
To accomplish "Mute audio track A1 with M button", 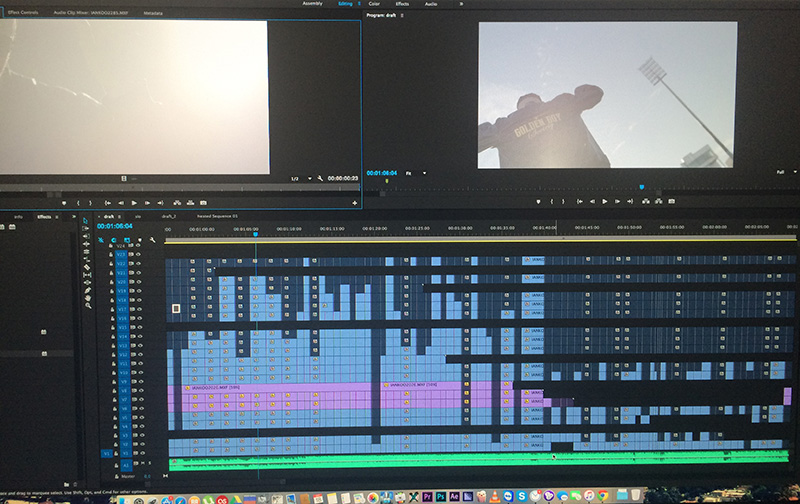I will (142, 463).
